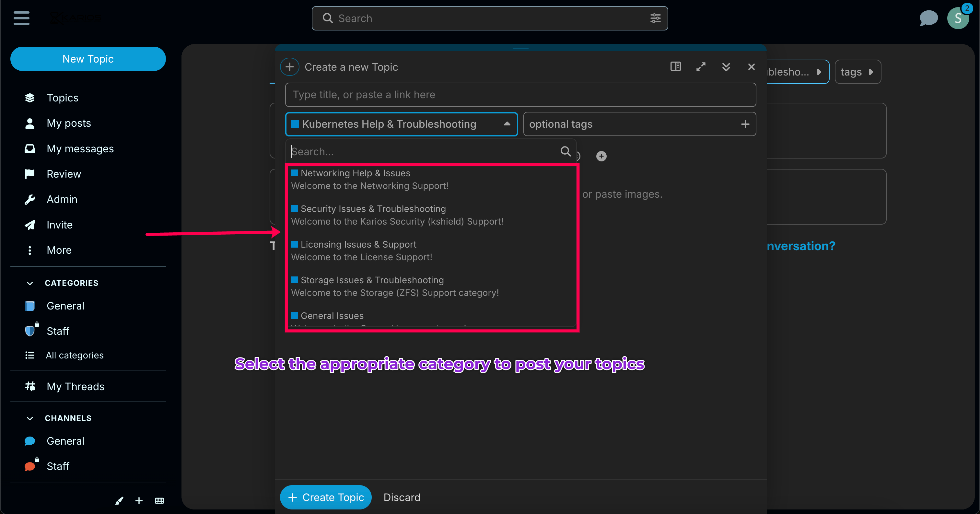
Task: Click the keyboard shortcuts icon
Action: (x=159, y=501)
